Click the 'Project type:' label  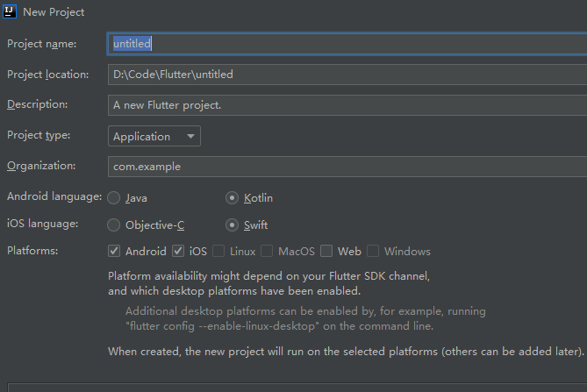39,135
